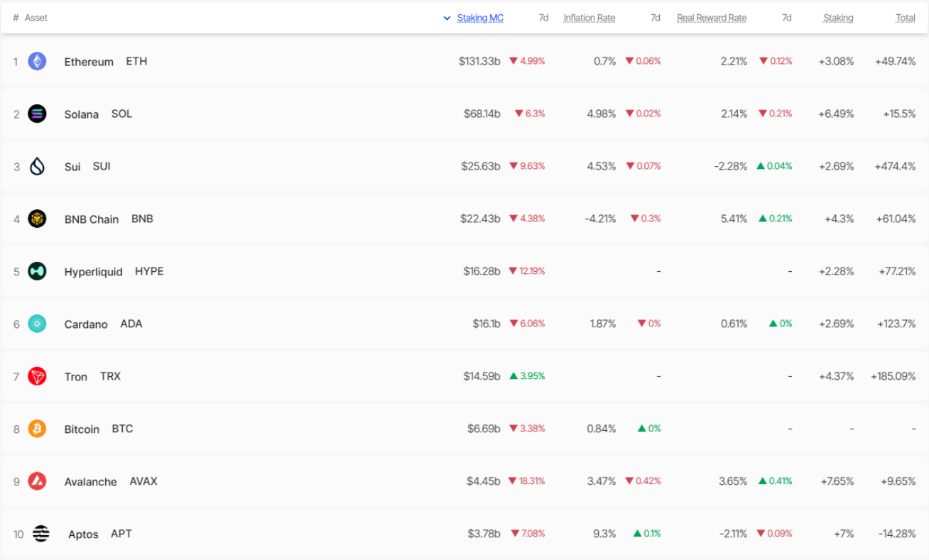Click Cardano's $16.1b value

[487, 324]
